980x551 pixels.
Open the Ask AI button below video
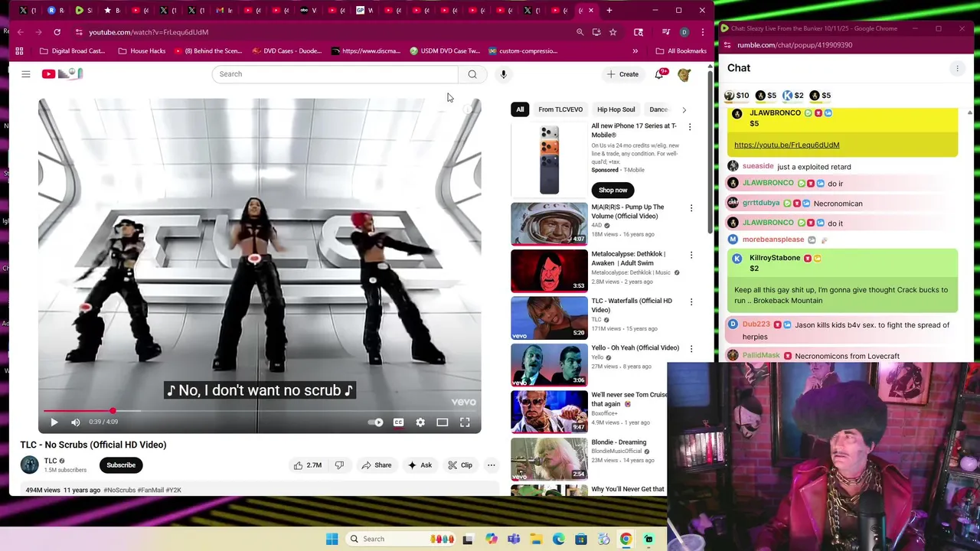(x=420, y=465)
